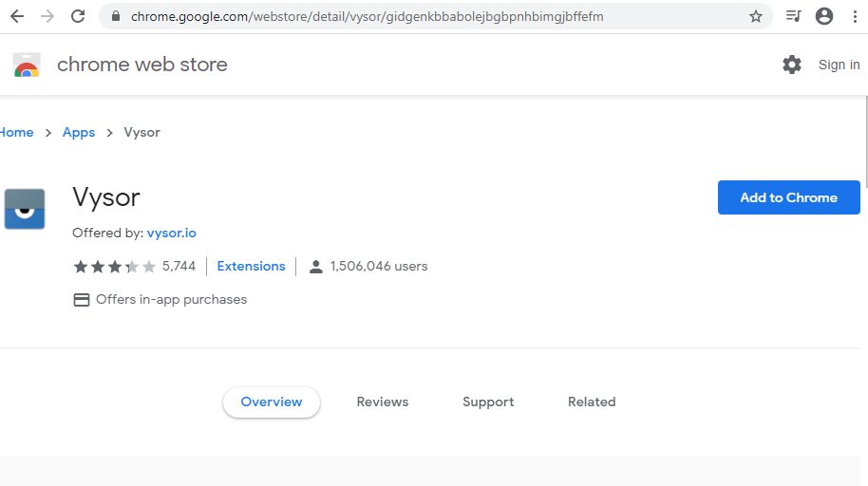Screen dimensions: 868x486
Task: Open the Extensions category link
Action: point(252,266)
